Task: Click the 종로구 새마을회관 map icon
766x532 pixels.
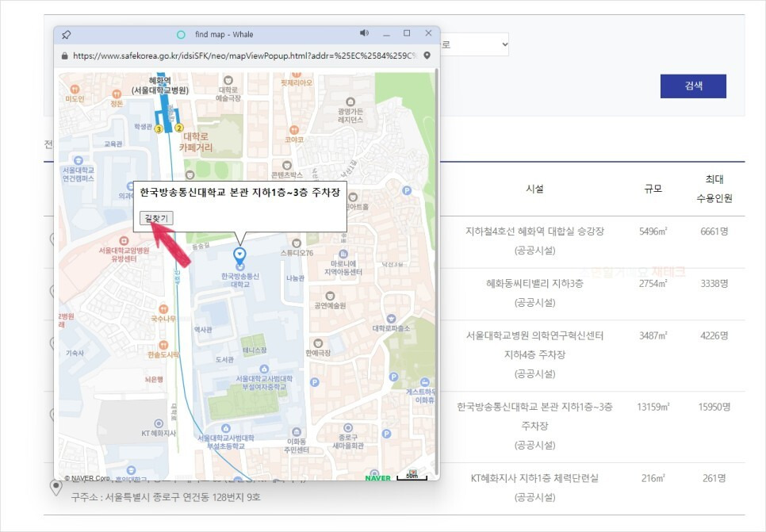Action: [x=348, y=428]
